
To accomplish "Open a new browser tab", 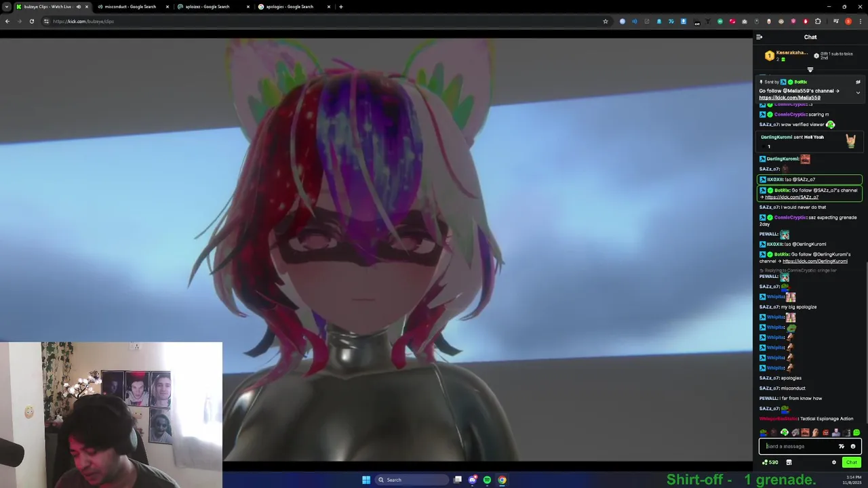I will coord(340,7).
